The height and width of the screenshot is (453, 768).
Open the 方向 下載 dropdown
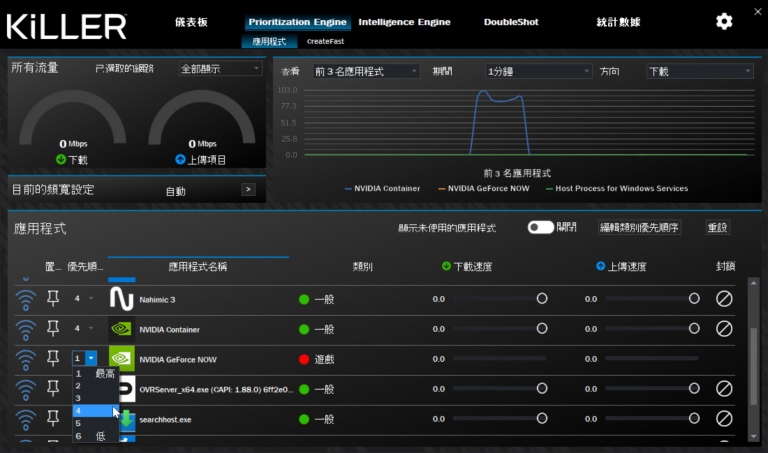pos(700,72)
